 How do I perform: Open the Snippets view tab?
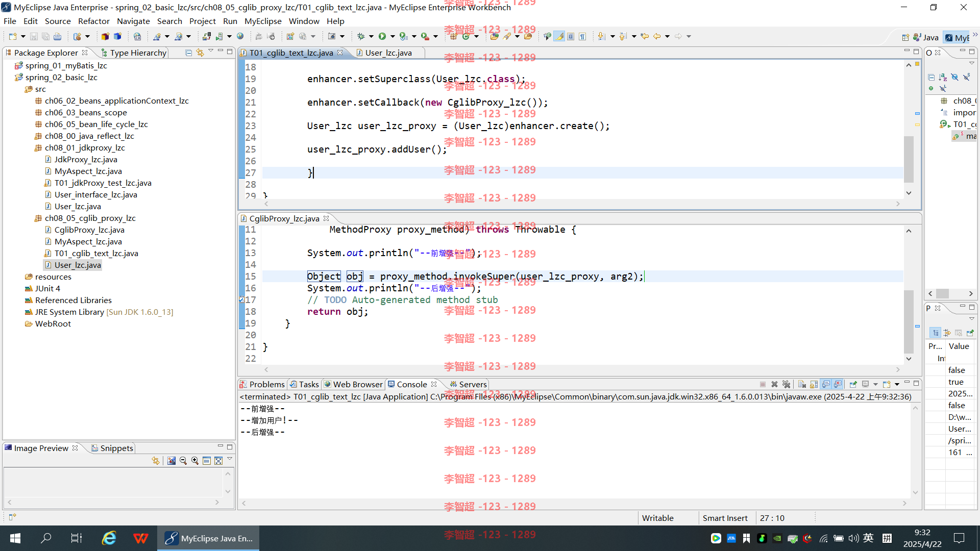click(x=112, y=448)
